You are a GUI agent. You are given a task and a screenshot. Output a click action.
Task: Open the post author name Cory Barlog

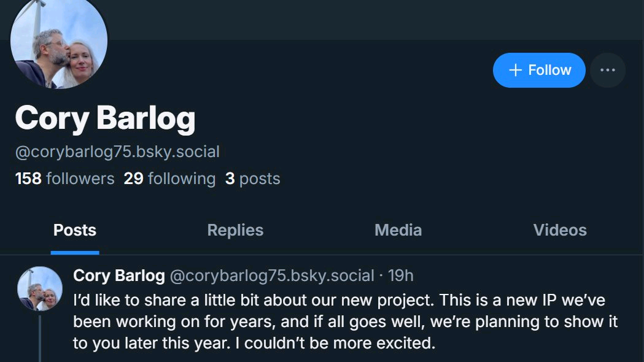click(118, 275)
